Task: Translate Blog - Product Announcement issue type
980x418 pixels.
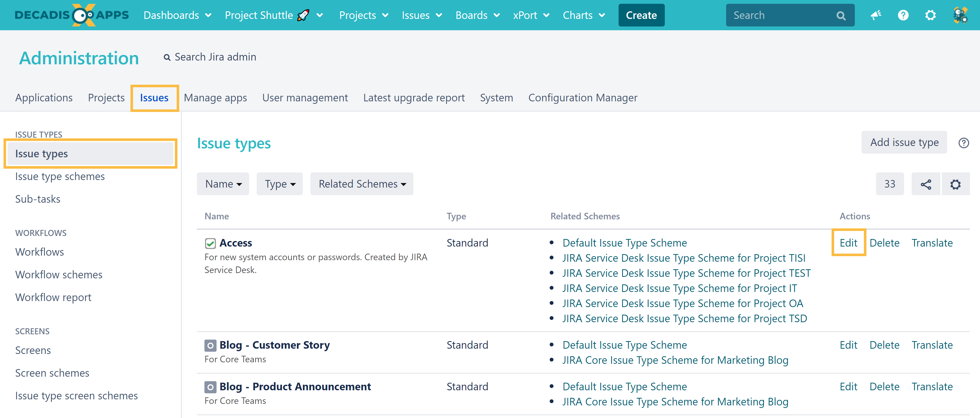Action: (x=932, y=387)
